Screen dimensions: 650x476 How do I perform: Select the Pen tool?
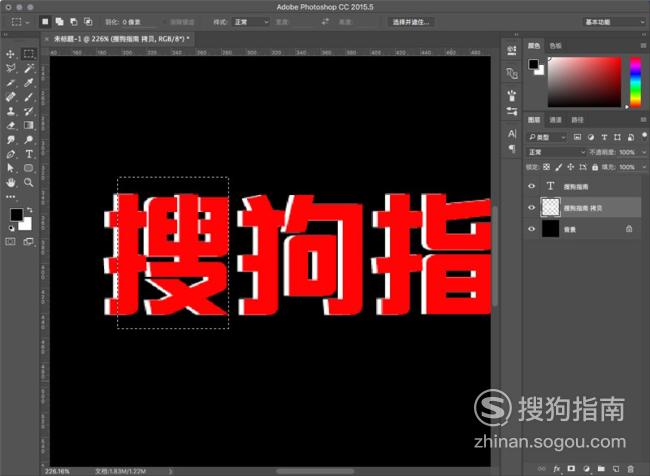click(11, 154)
